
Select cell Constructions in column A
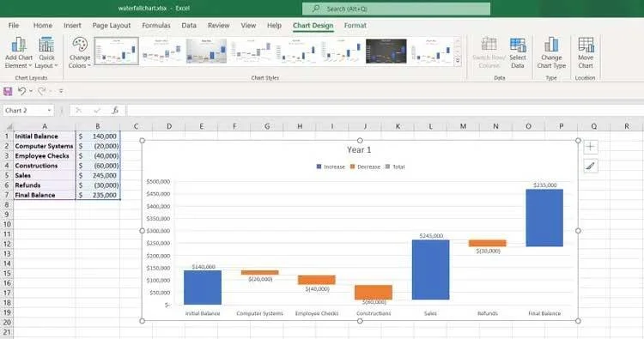click(45, 166)
